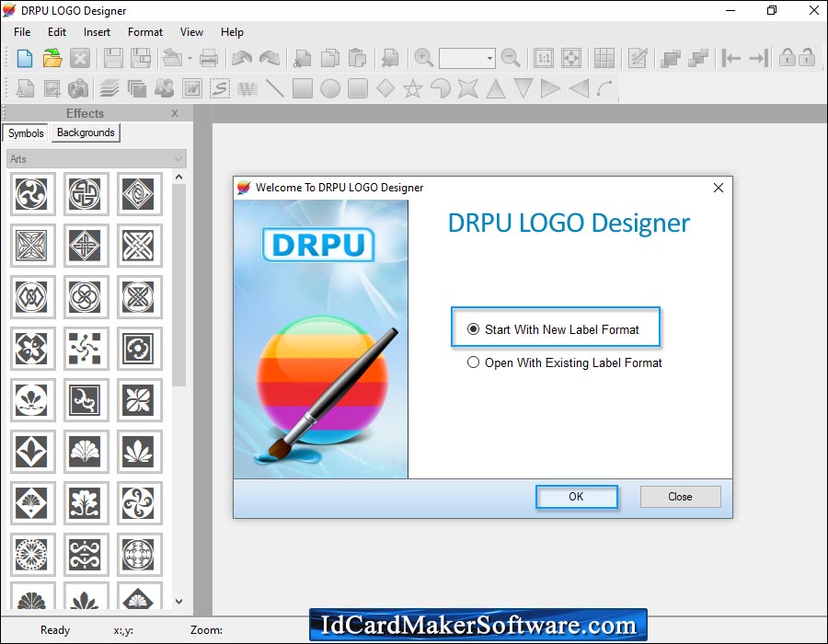Select the upward triangle shape tool
Image resolution: width=828 pixels, height=644 pixels.
tap(495, 88)
